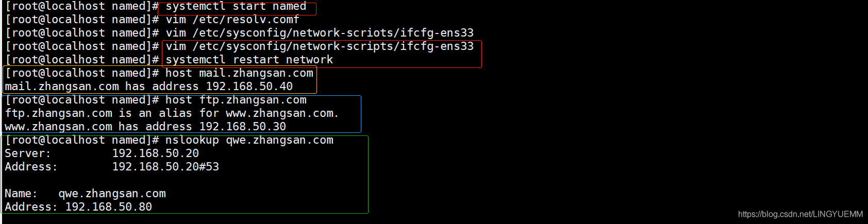Click the 'network-scripts/ifcfg-ens33' vim command
The width and height of the screenshot is (868, 224).
[320, 47]
